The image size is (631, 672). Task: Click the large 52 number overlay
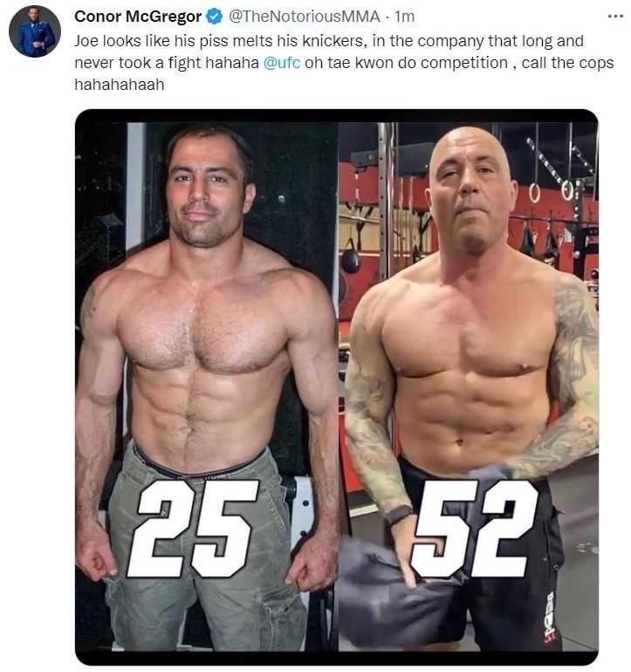[475, 528]
